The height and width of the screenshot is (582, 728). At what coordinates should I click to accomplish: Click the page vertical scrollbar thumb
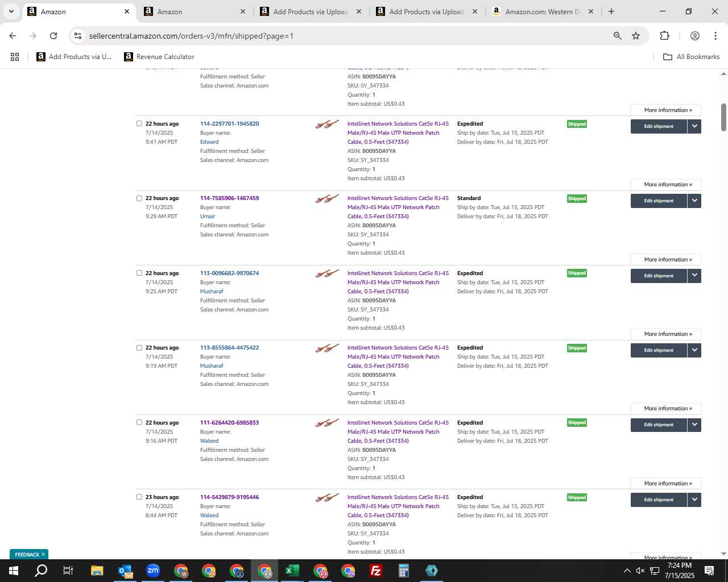coord(723,117)
